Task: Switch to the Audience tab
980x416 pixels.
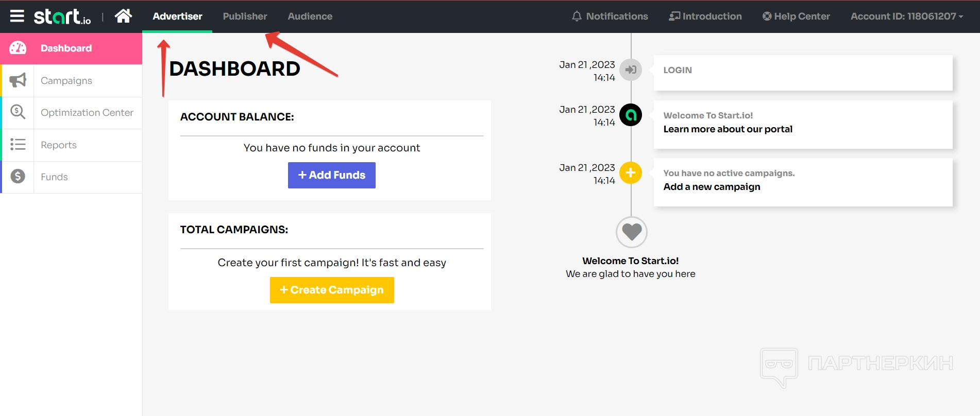Action: (310, 16)
